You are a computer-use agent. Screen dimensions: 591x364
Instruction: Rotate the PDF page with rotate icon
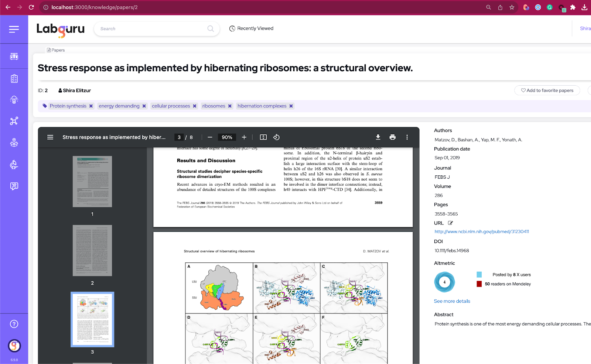(276, 137)
